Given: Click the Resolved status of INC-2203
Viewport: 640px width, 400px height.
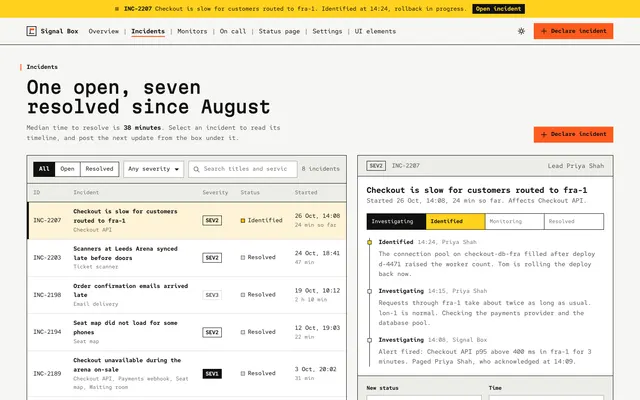Looking at the screenshot, I should pyautogui.click(x=258, y=258).
